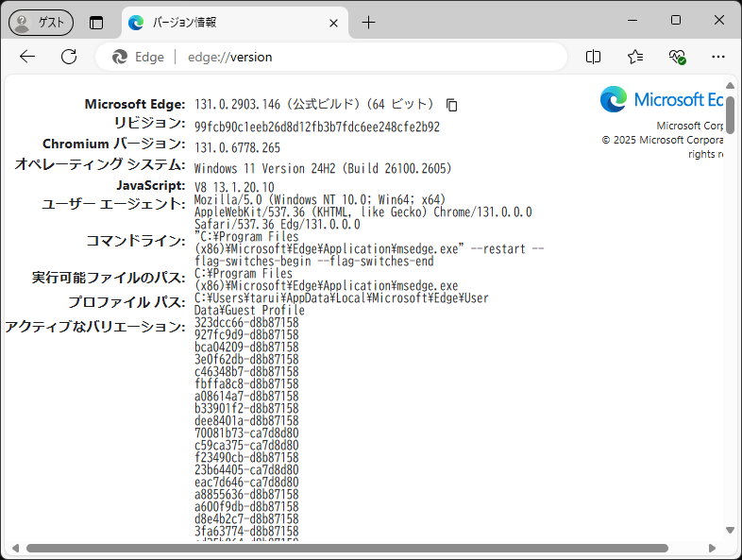
Task: Click variation fbffa8c8-d8b87158
Action: 246,384
